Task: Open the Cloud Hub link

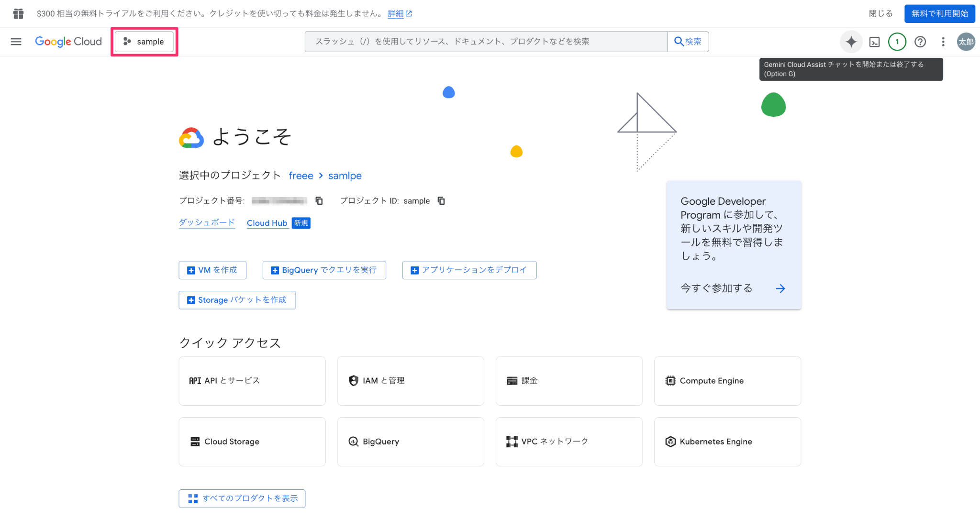Action: click(267, 223)
